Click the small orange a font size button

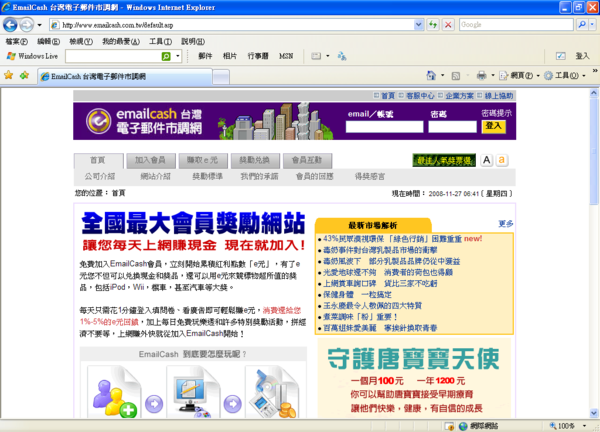coord(501,160)
